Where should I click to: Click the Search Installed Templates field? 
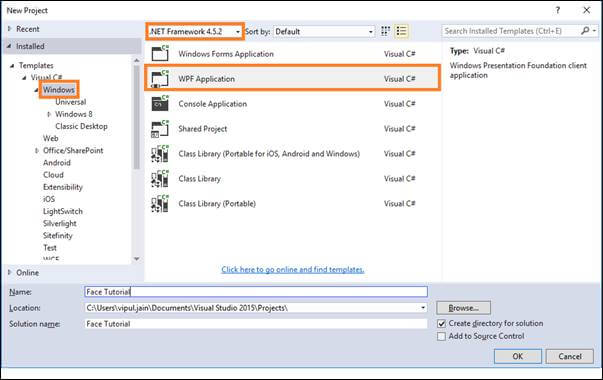point(511,31)
